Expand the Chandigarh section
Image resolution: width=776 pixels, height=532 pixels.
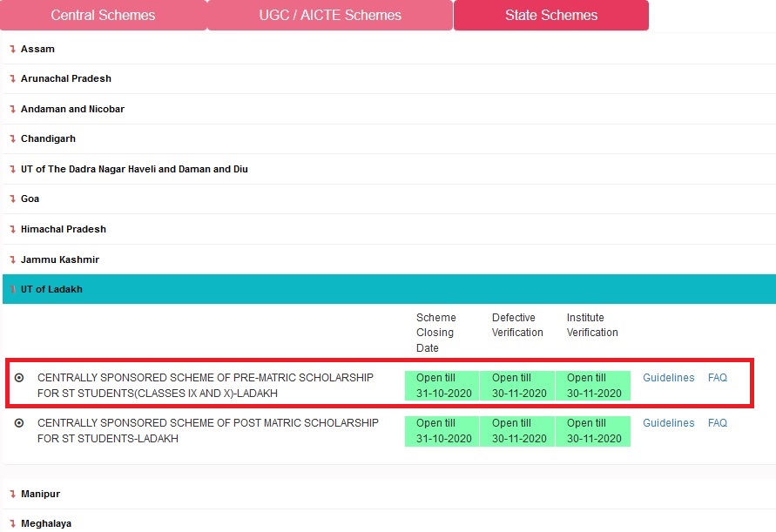tap(389, 138)
